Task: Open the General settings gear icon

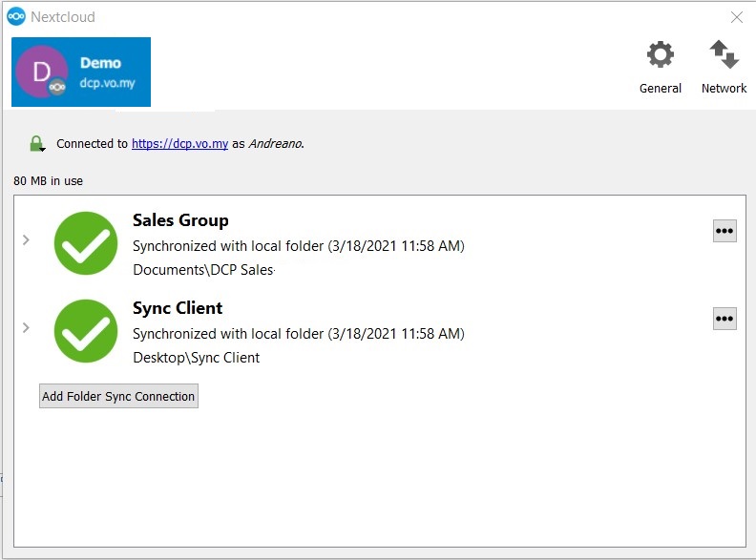Action: [x=660, y=55]
